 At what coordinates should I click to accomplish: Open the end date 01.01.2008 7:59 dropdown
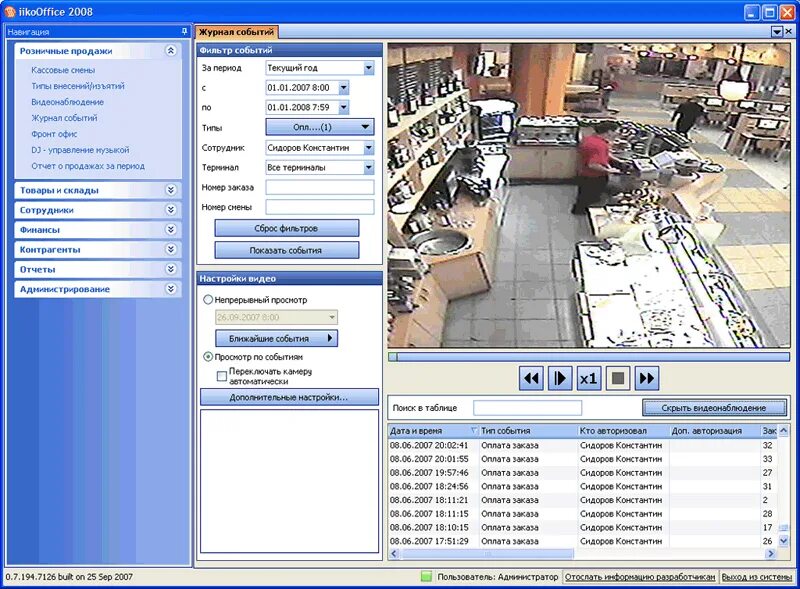point(343,108)
